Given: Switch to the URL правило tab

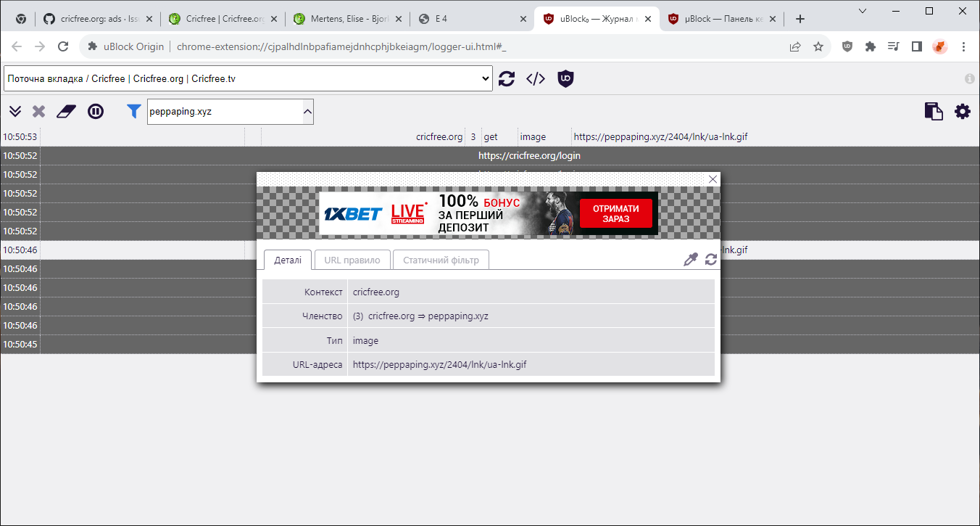Looking at the screenshot, I should click(352, 259).
